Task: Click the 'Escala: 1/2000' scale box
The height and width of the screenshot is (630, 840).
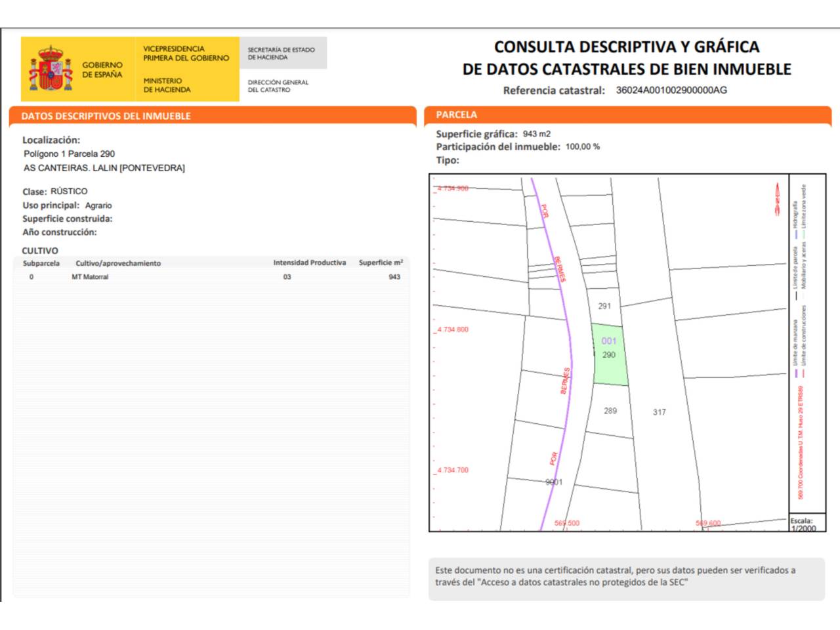Action: tap(807, 523)
